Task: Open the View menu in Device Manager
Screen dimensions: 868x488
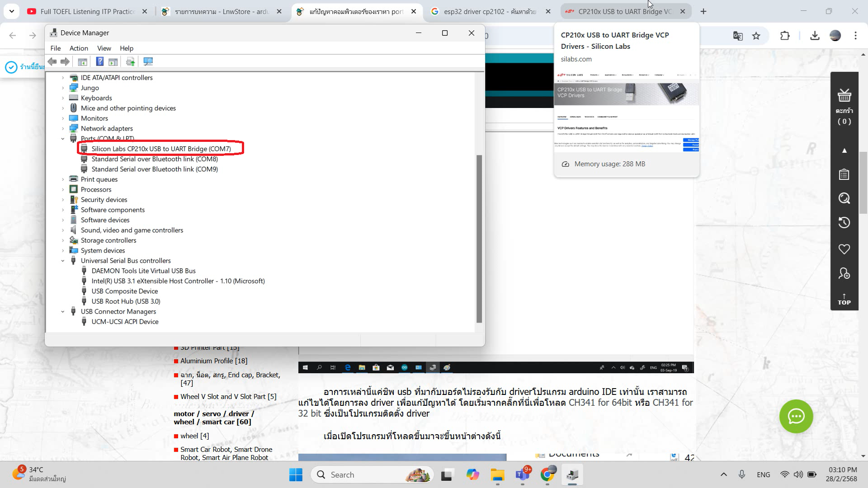Action: pos(104,48)
